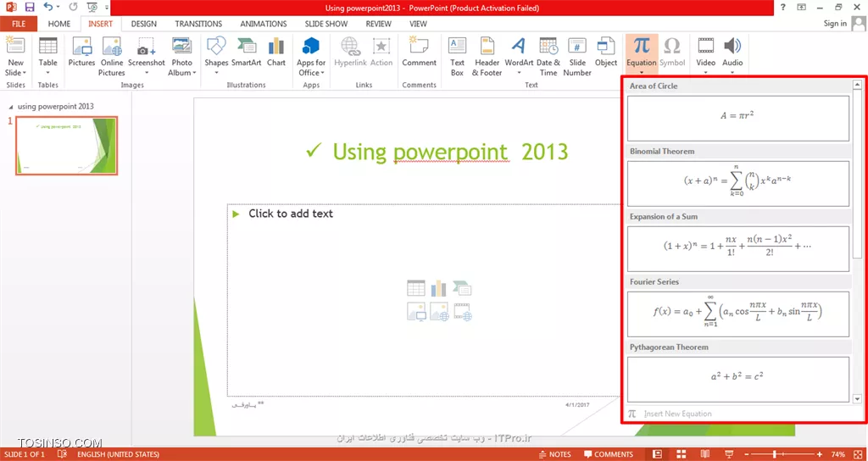Image resolution: width=868 pixels, height=461 pixels.
Task: Switch to the SLIDE SHOW tab
Action: point(326,24)
